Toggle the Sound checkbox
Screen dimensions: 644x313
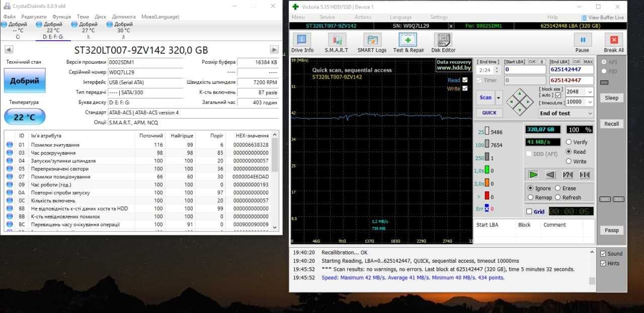[x=603, y=254]
